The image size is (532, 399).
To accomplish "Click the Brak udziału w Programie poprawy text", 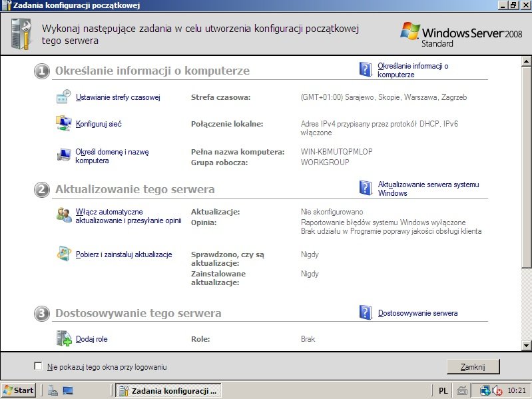I will point(392,231).
